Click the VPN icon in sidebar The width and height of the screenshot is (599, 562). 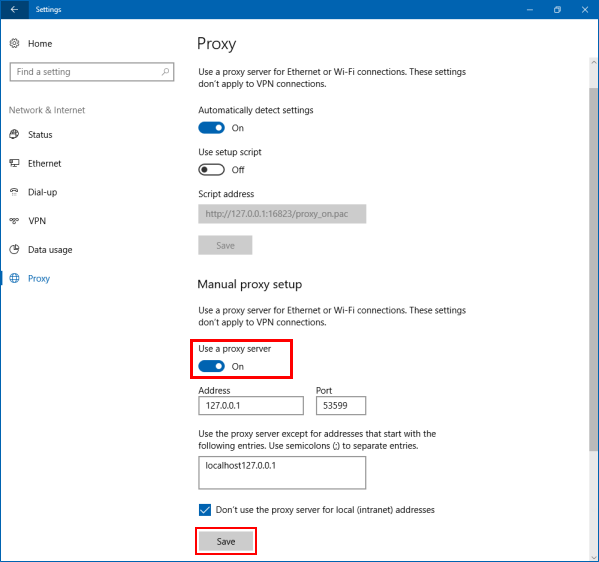click(14, 221)
